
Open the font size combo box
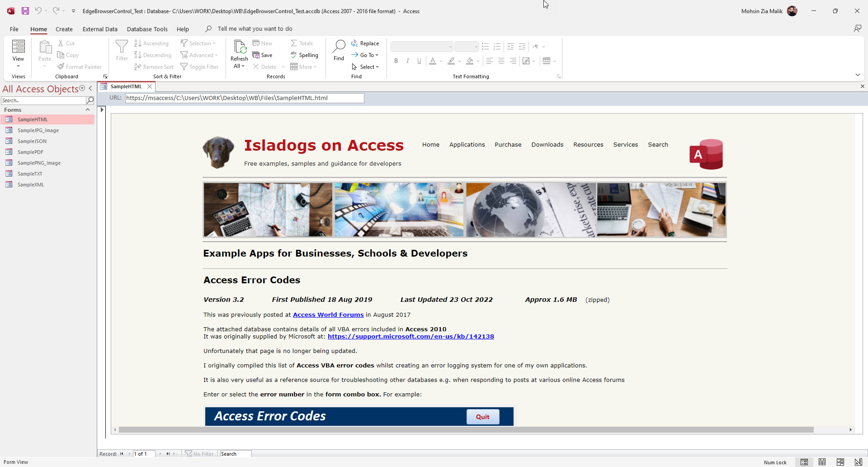[x=467, y=47]
